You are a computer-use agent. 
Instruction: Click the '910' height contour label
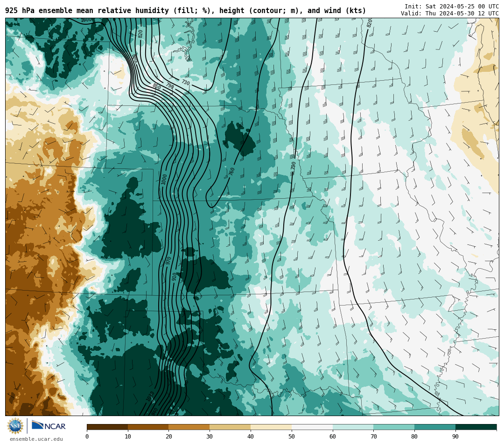[x=174, y=277]
